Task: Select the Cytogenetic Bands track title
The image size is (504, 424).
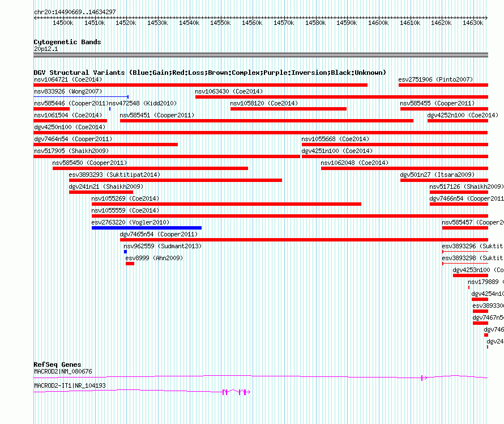Action: pos(67,42)
